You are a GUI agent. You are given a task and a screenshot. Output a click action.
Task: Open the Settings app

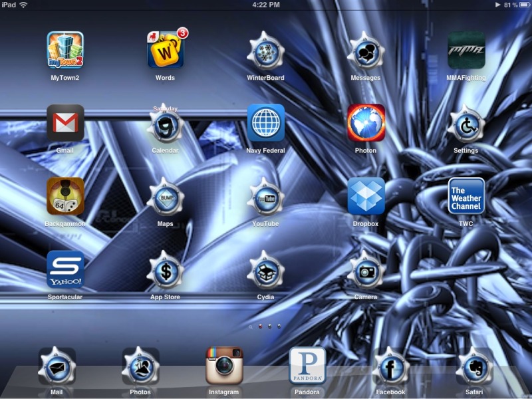click(x=466, y=124)
